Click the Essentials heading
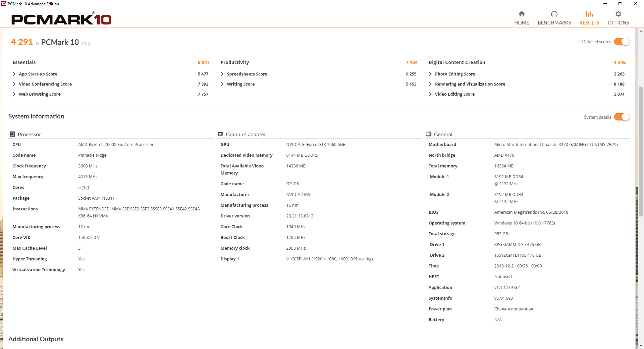This screenshot has width=644, height=349. tap(24, 62)
